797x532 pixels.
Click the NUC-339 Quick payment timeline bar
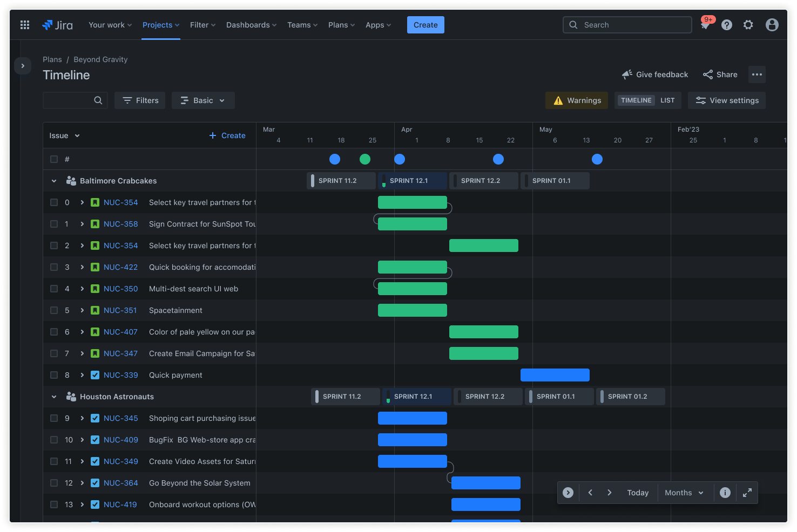click(x=555, y=374)
